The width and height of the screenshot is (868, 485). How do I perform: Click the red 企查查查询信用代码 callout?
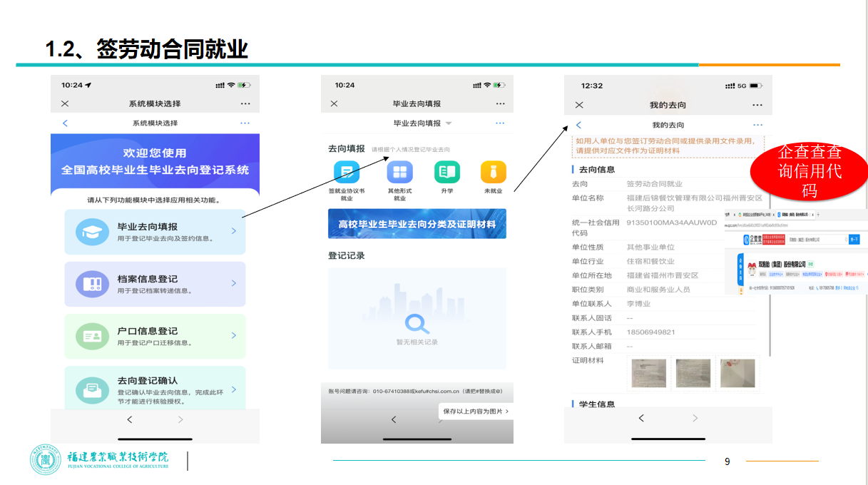(809, 171)
